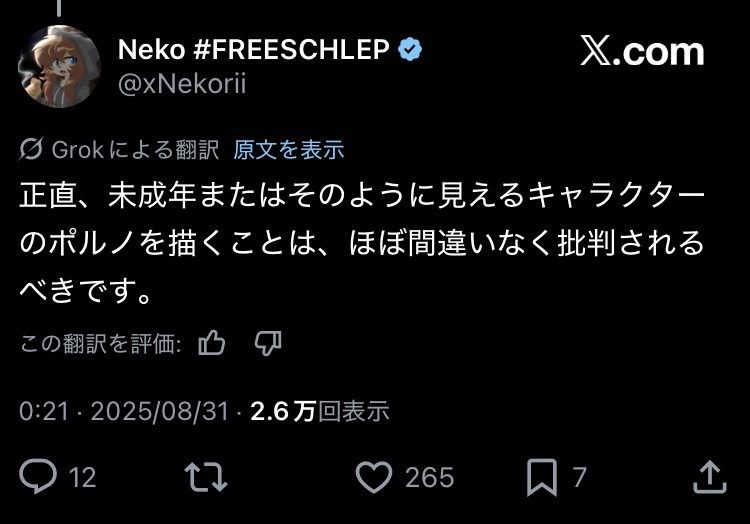Click the 0:21 · 2025/08/31 timestamp

point(124,411)
